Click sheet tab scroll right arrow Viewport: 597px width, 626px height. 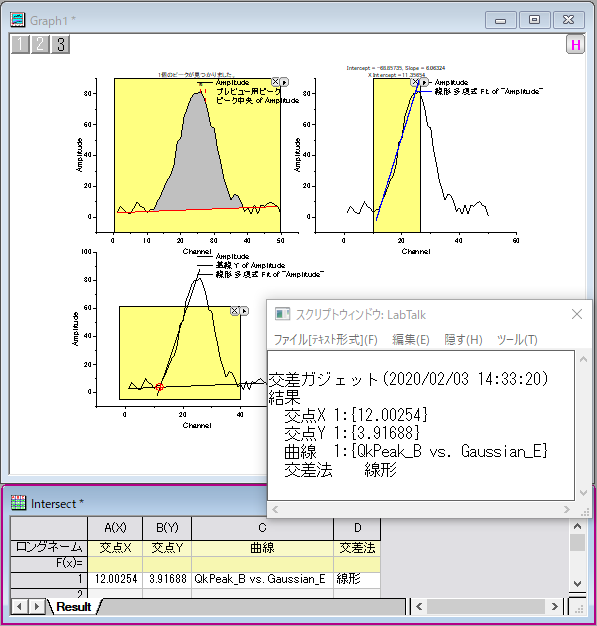(36, 607)
